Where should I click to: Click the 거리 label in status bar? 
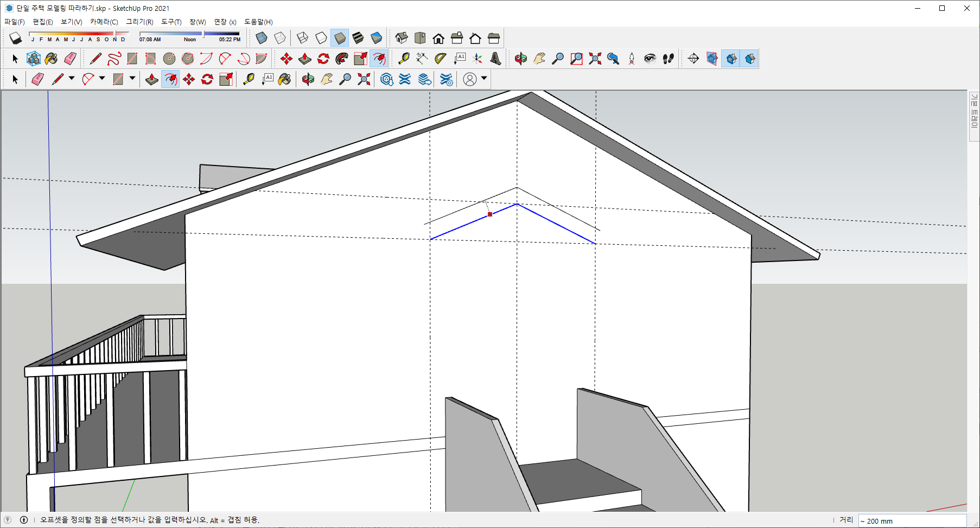pyautogui.click(x=846, y=520)
